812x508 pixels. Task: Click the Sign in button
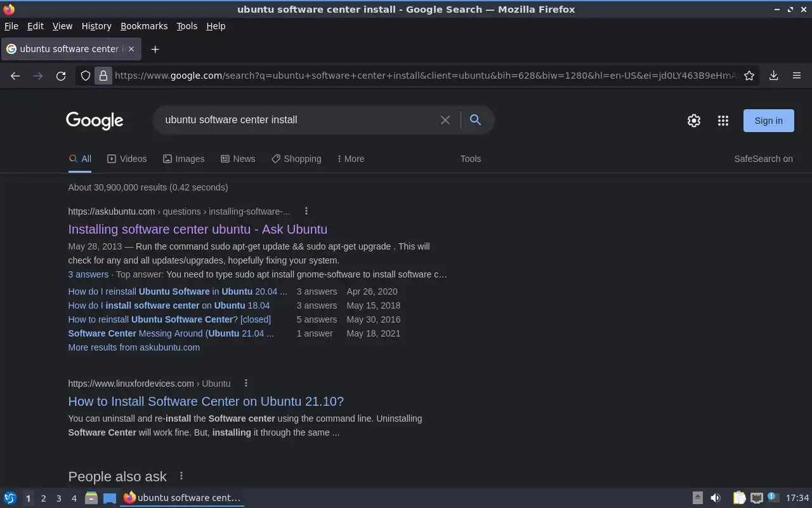(x=768, y=121)
